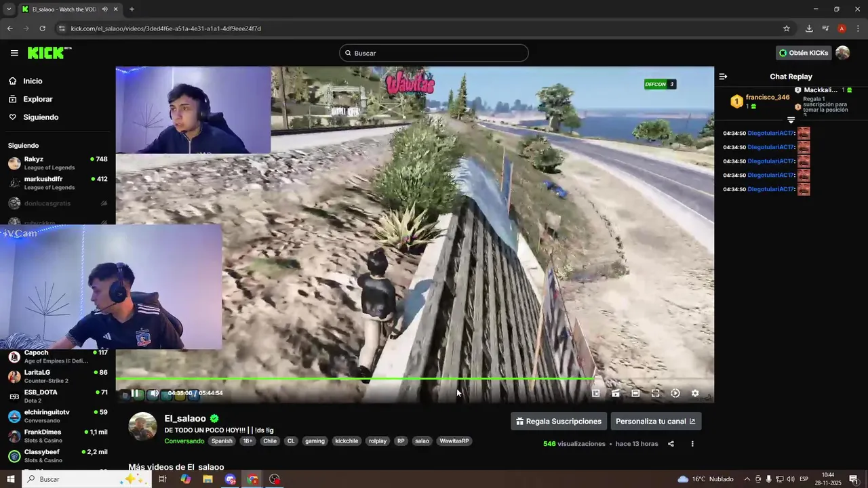Open the Windows Start menu
Screen dimensions: 868x488
coord(10,479)
